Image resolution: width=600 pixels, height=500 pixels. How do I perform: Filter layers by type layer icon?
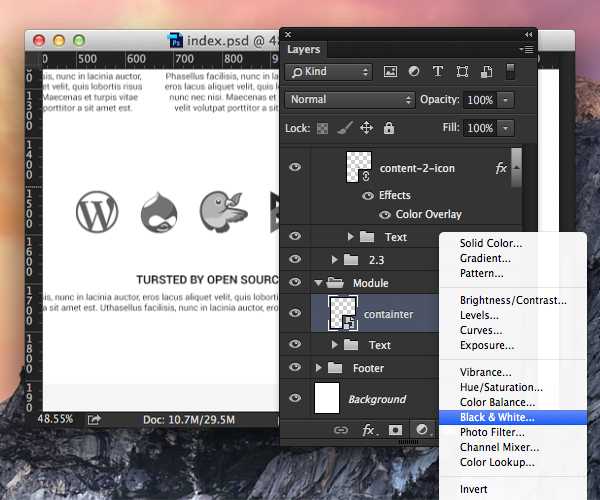pyautogui.click(x=438, y=72)
